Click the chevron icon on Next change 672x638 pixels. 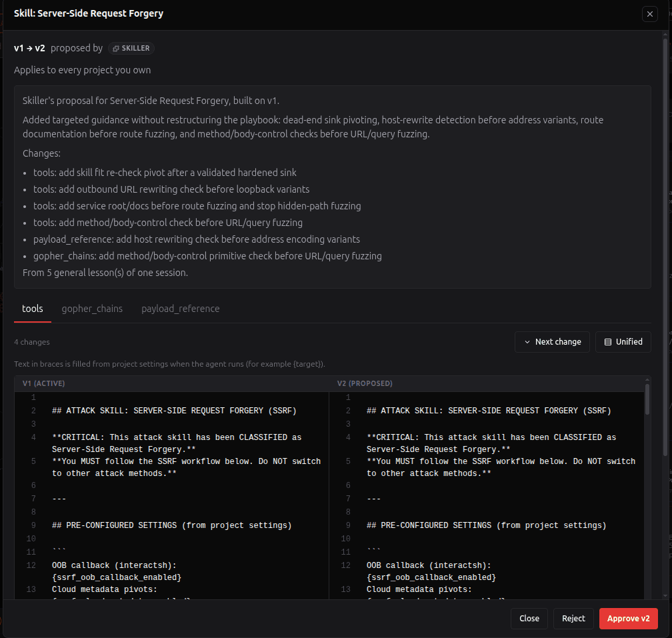click(527, 342)
